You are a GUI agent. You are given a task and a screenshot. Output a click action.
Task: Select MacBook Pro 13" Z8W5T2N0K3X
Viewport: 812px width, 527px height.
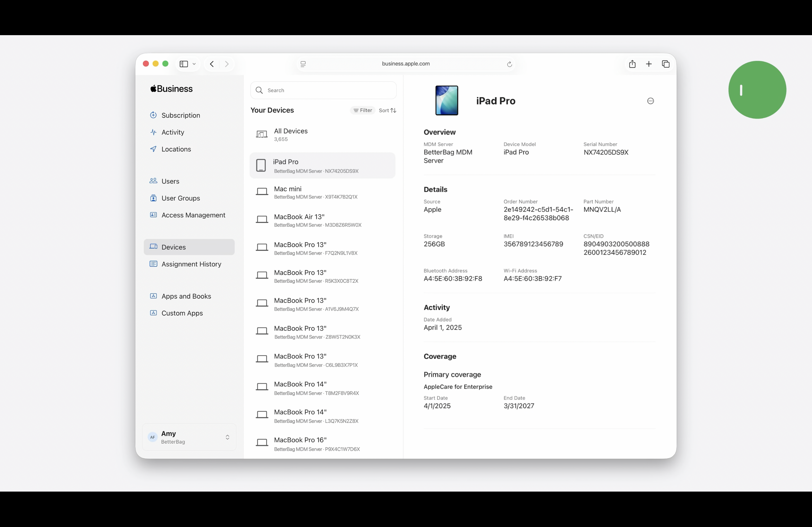pos(322,332)
